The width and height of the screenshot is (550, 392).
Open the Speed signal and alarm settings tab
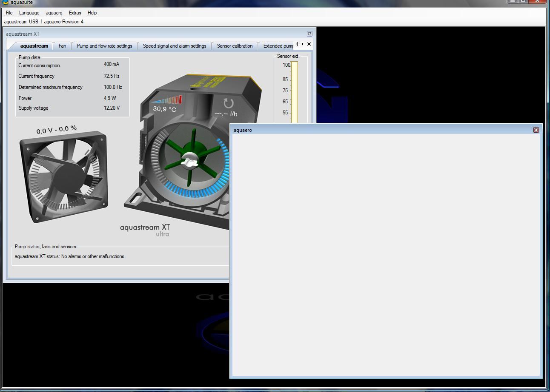pos(175,46)
